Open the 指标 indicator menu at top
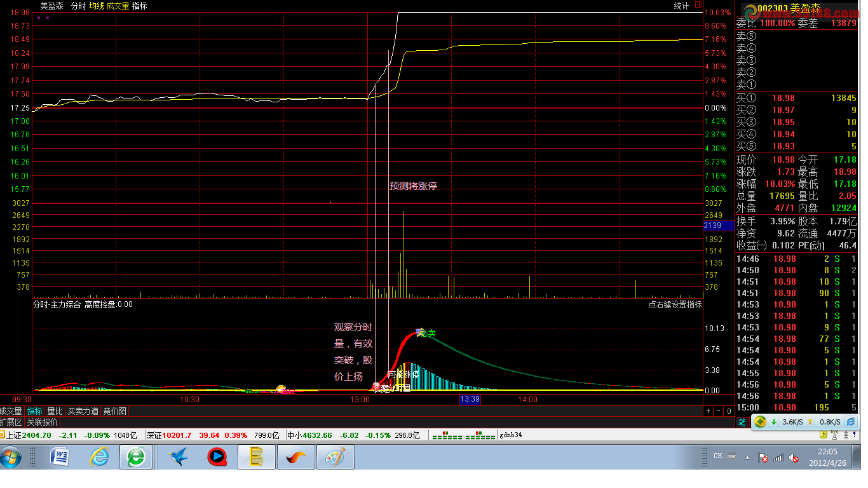Screen dimensions: 868x488 coord(140,6)
